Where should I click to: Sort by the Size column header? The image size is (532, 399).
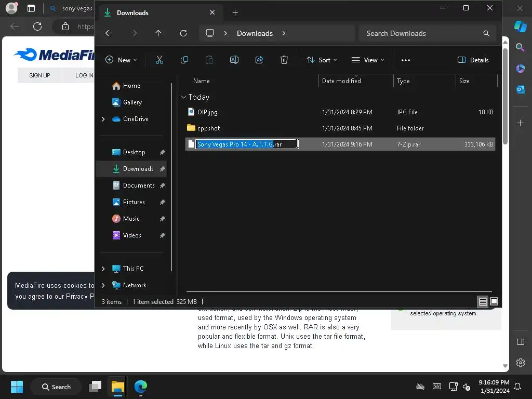coord(464,81)
